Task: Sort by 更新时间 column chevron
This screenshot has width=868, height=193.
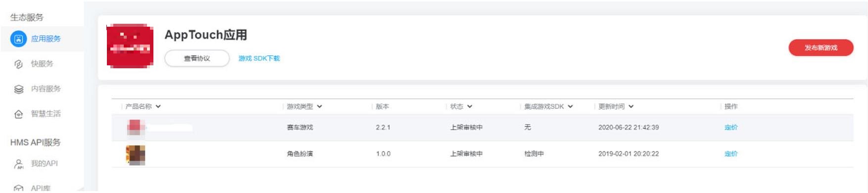Action: click(631, 106)
